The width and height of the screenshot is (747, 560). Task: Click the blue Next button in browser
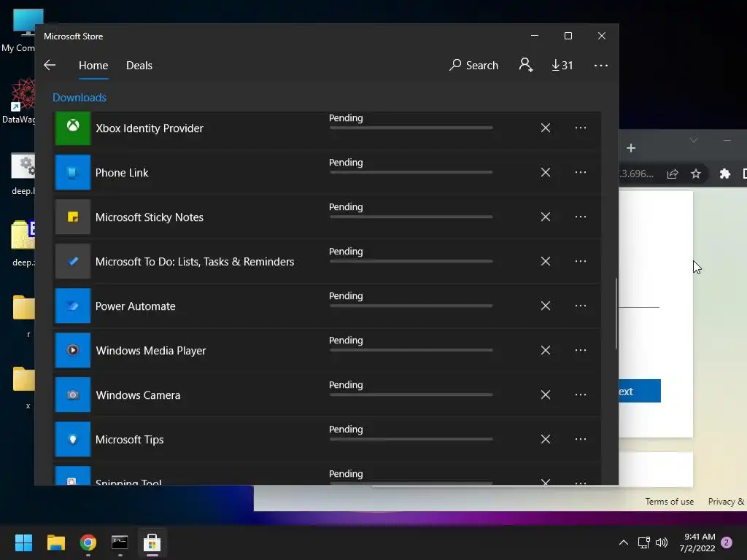[639, 391]
